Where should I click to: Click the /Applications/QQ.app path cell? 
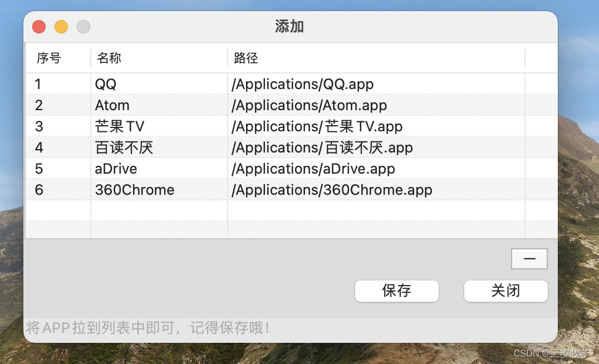tap(302, 84)
